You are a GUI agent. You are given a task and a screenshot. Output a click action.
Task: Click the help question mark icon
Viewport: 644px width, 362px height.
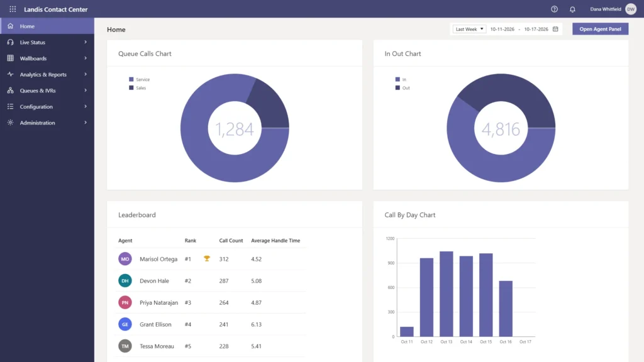tap(555, 9)
